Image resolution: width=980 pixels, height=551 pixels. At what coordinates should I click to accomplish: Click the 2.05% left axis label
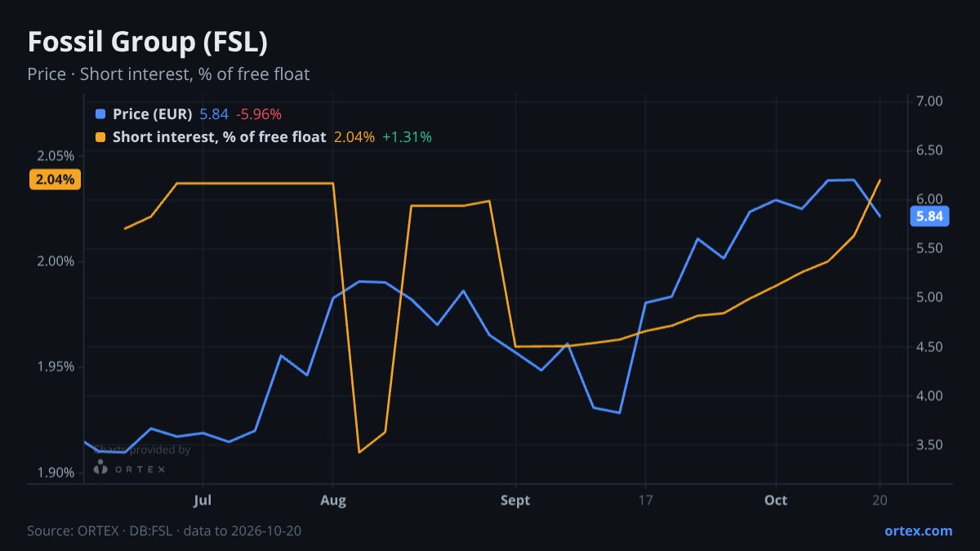click(57, 156)
